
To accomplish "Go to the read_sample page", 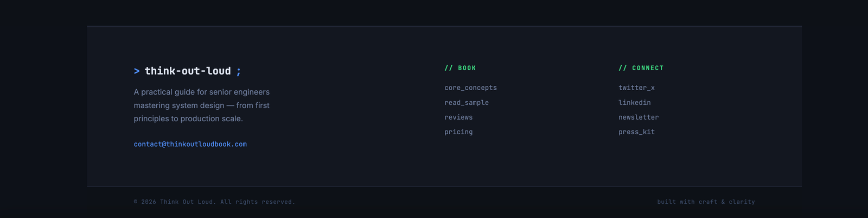I will [467, 102].
